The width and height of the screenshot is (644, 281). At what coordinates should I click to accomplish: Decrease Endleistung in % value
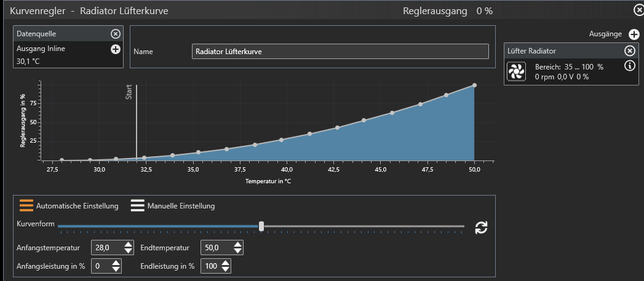point(226,269)
